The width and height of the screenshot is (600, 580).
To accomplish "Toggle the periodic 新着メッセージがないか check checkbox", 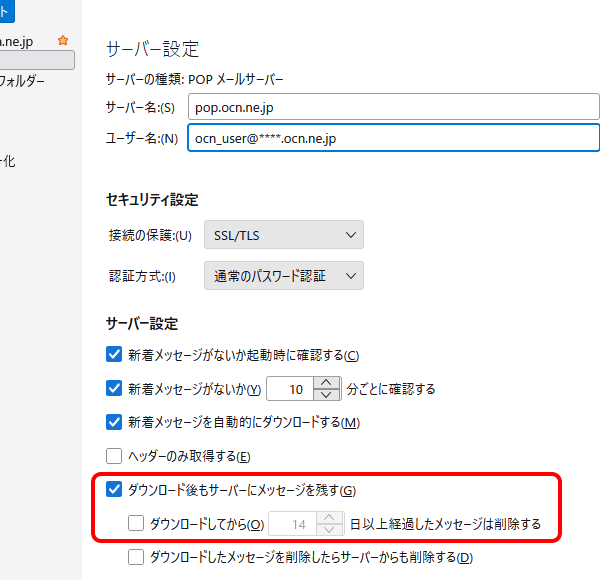I will (x=114, y=388).
